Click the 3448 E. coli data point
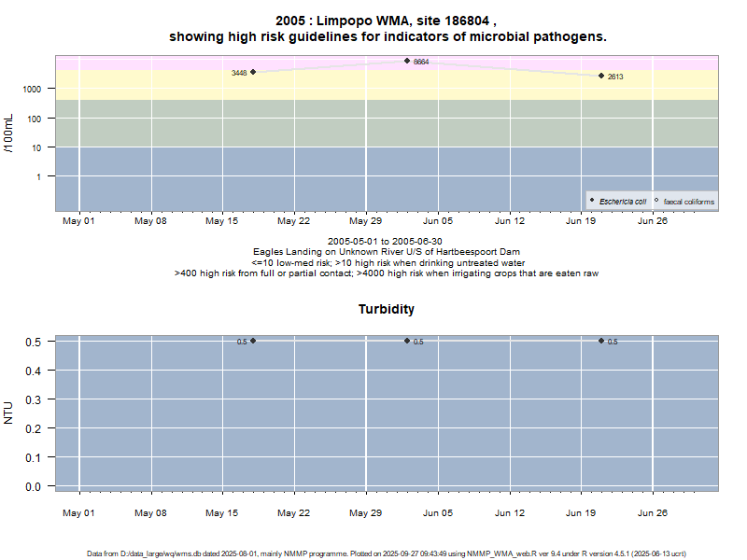 253,72
